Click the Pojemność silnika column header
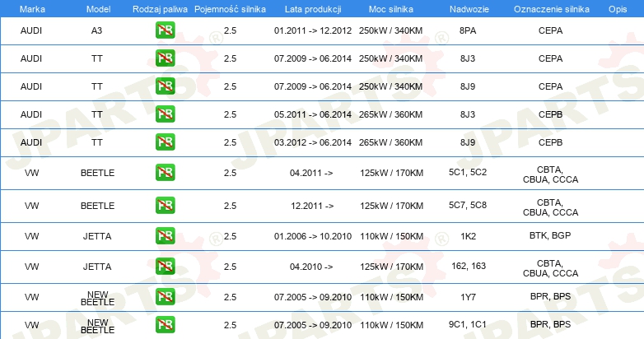Image resolution: width=644 pixels, height=339 pixels. pyautogui.click(x=230, y=9)
